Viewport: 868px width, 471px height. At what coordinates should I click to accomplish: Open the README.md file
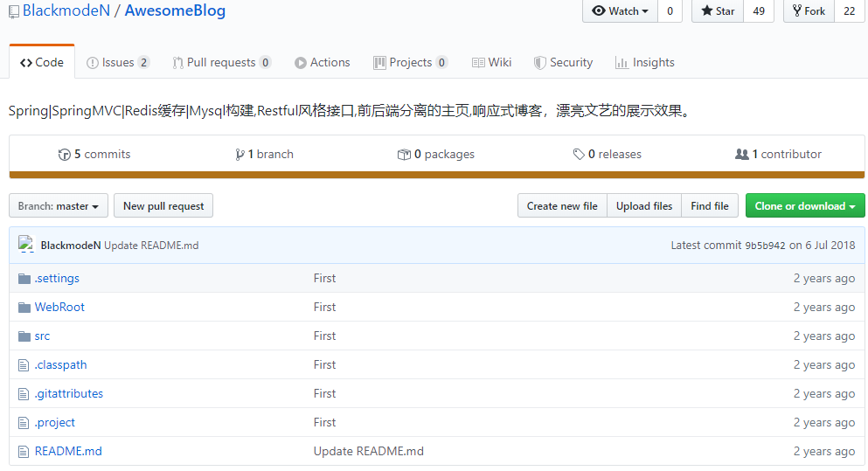tap(68, 451)
